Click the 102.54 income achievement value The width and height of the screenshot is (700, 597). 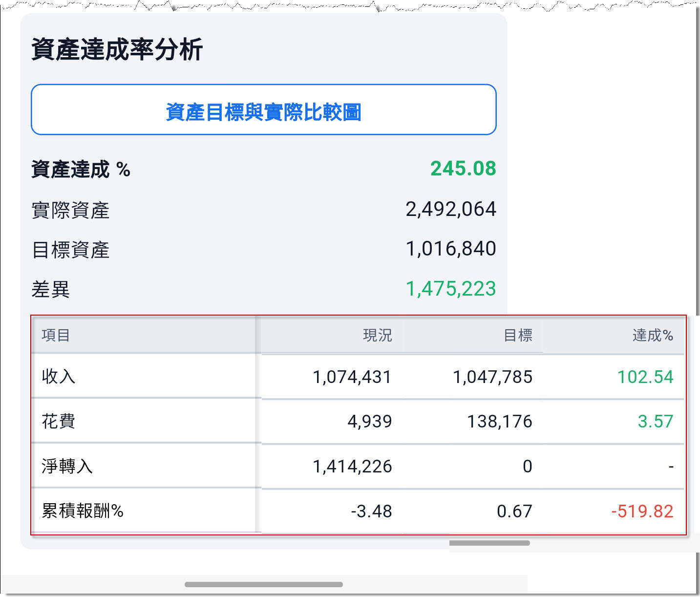click(645, 377)
